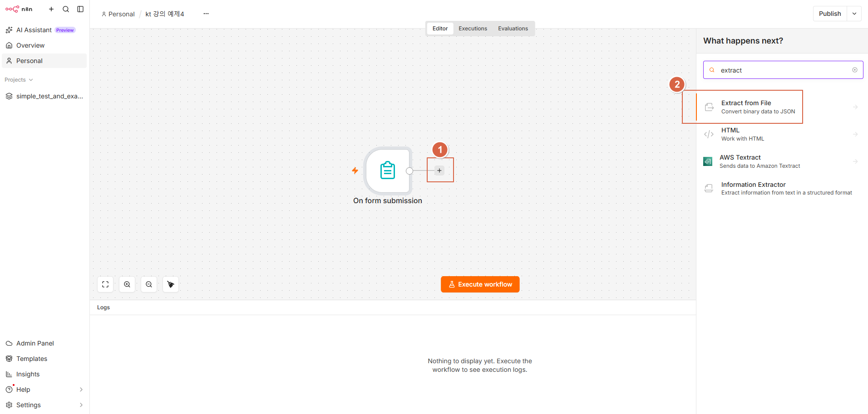Open the simple_test_and_exa... project
The height and width of the screenshot is (414, 868).
(44, 96)
